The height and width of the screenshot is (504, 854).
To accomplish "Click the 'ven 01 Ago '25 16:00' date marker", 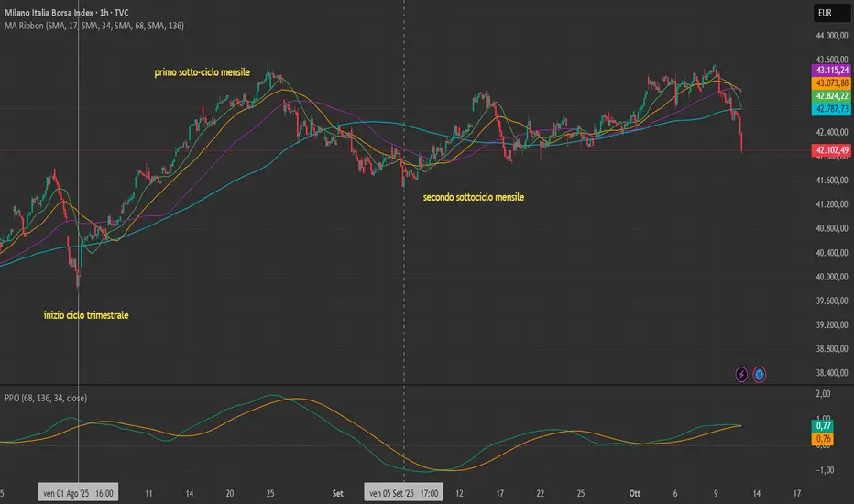I will (78, 493).
